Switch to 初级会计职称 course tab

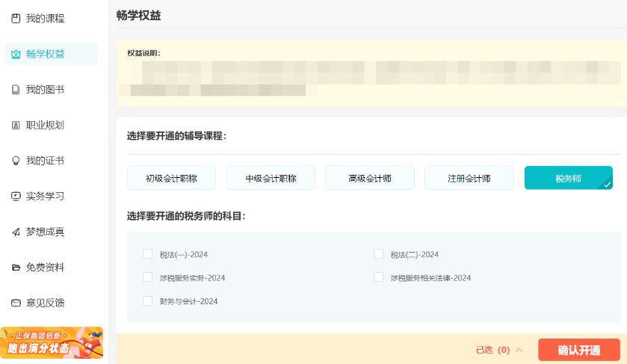click(171, 178)
